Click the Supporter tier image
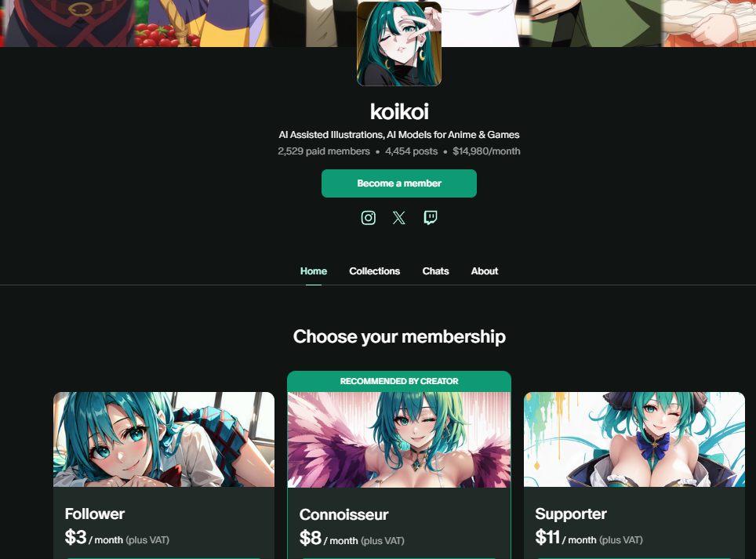 pos(634,440)
